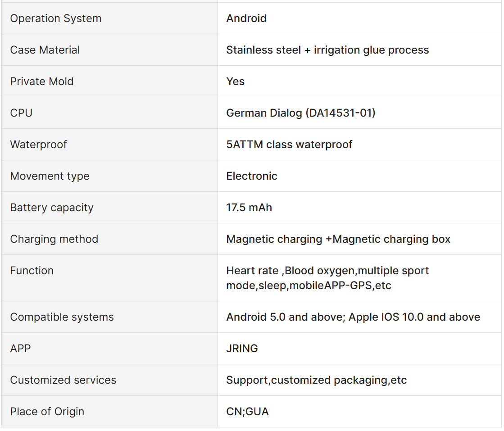Click the Electronic value cell
The width and height of the screenshot is (504, 431).
[x=359, y=176]
